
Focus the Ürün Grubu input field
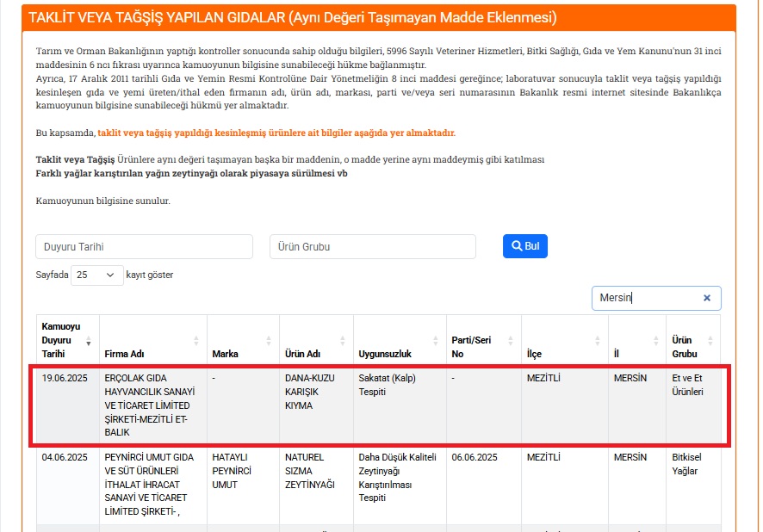point(373,246)
